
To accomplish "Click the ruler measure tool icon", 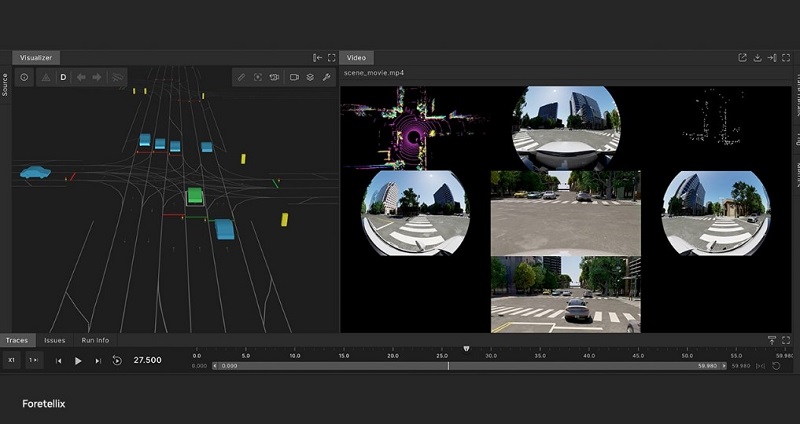I will [x=240, y=77].
